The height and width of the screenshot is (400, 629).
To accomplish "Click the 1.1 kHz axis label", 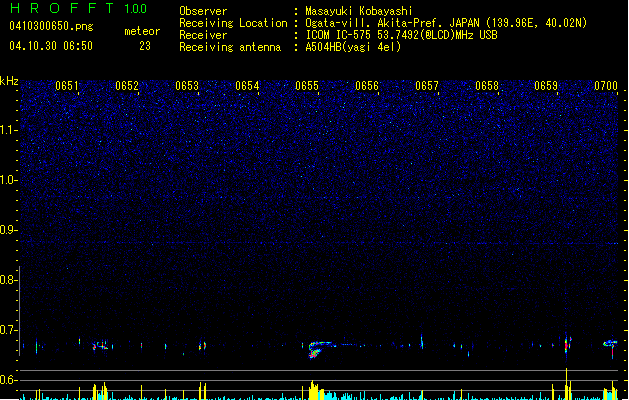I will [x=9, y=130].
